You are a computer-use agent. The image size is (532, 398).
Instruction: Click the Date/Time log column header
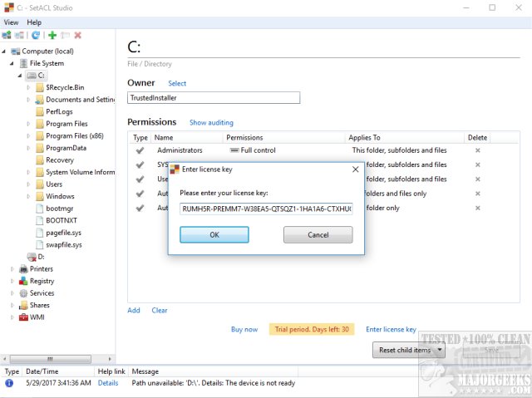(x=59, y=371)
